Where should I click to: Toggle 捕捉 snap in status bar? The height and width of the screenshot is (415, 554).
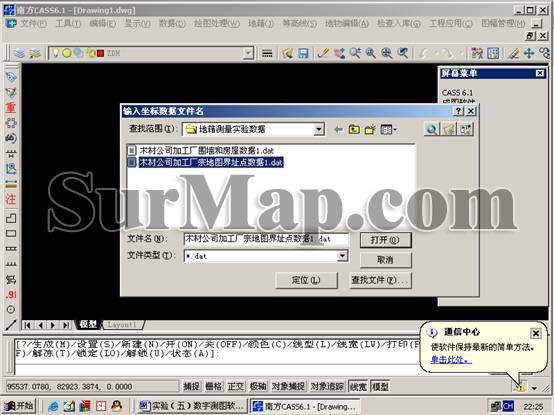coord(191,386)
